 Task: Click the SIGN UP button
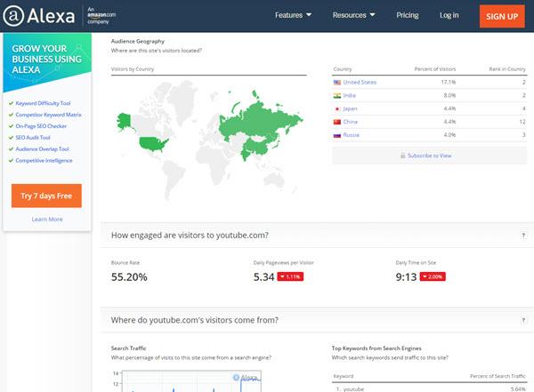point(502,16)
